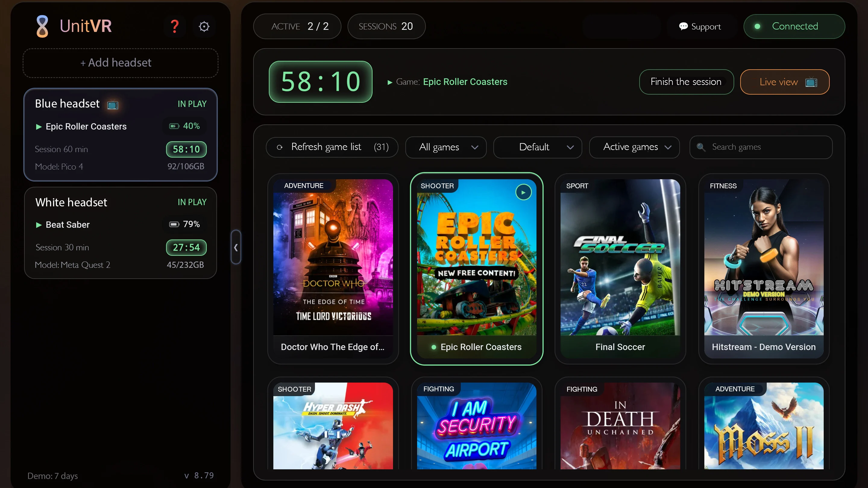Click the version v 8.79 text

199,476
